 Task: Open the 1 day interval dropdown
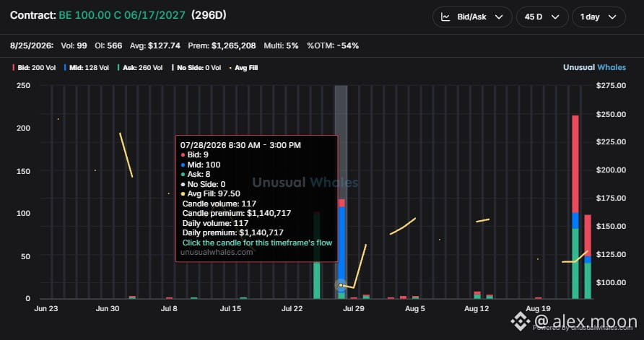coord(599,17)
